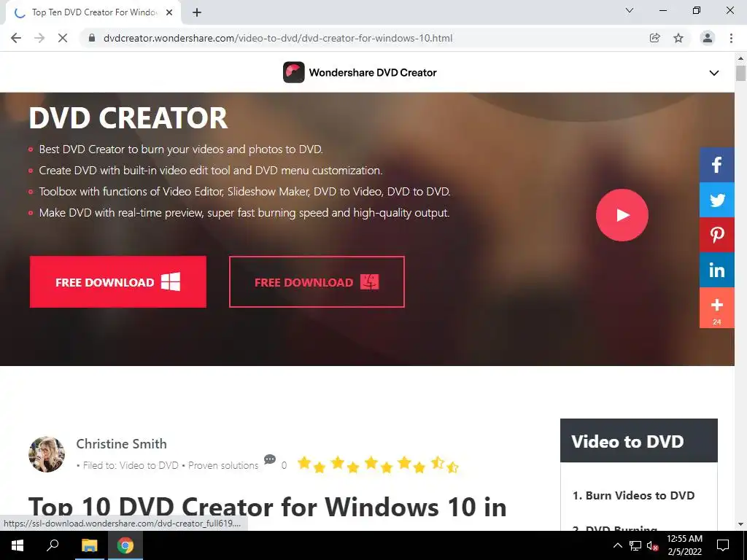
Task: Click the Wondershare DVD Creator logo icon
Action: [x=293, y=72]
